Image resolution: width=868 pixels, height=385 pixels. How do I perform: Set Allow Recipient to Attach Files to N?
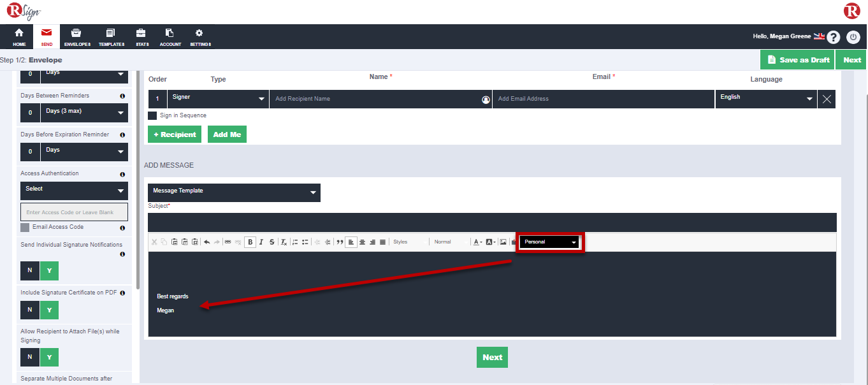pos(29,357)
